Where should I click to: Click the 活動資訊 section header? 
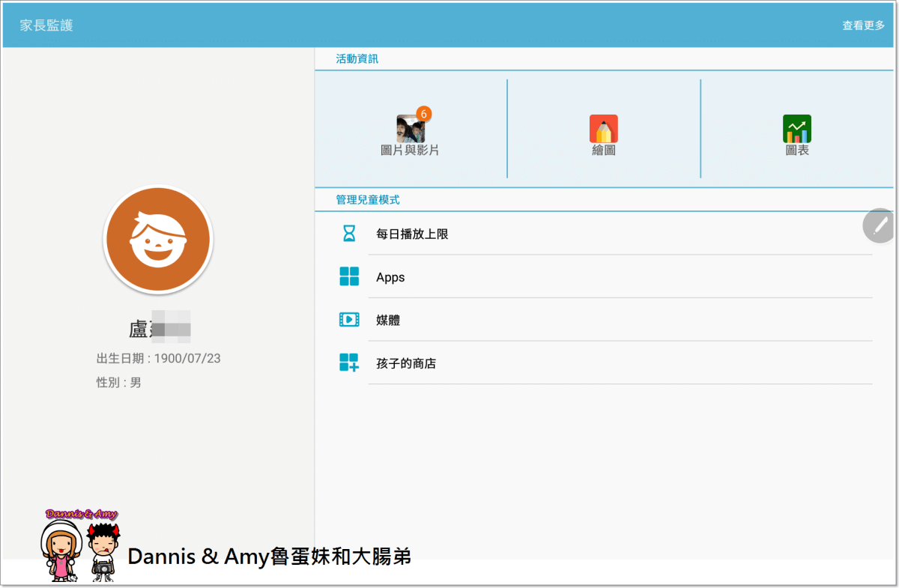[357, 58]
